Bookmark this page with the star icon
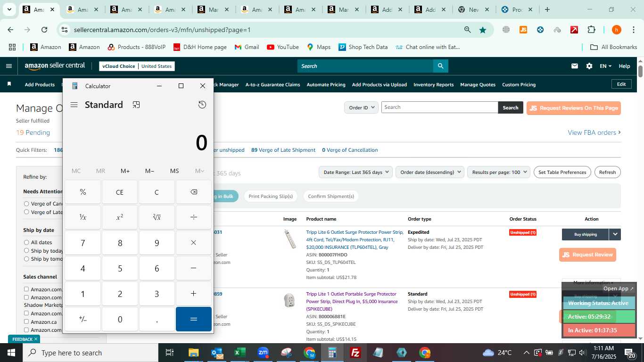Image resolution: width=644 pixels, height=362 pixels. 483,30
